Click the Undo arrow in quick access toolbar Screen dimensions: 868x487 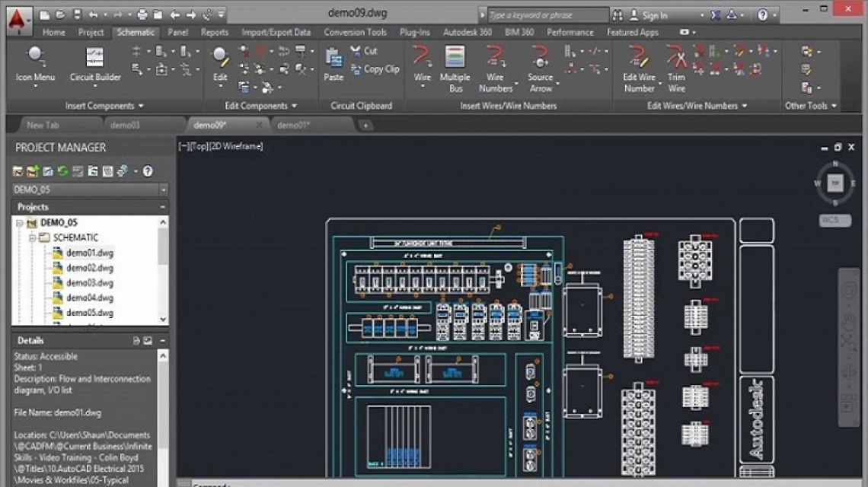[93, 15]
